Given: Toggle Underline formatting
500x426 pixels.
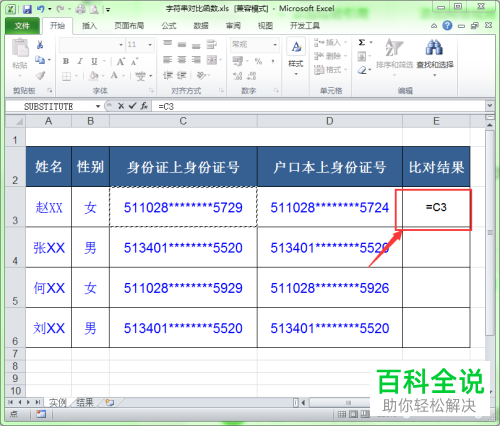Looking at the screenshot, I should (94, 61).
